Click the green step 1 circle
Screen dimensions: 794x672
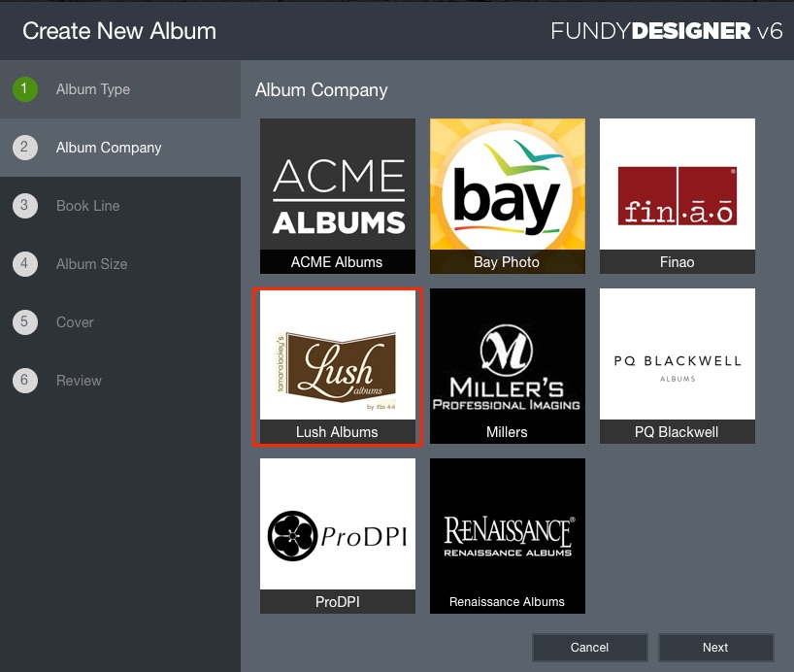25,89
